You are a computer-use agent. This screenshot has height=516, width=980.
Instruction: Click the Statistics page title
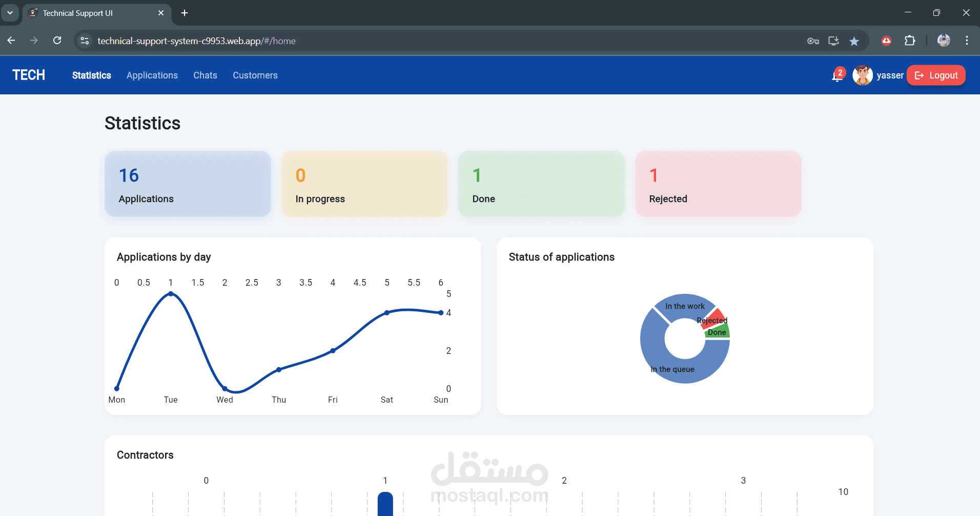pyautogui.click(x=142, y=123)
